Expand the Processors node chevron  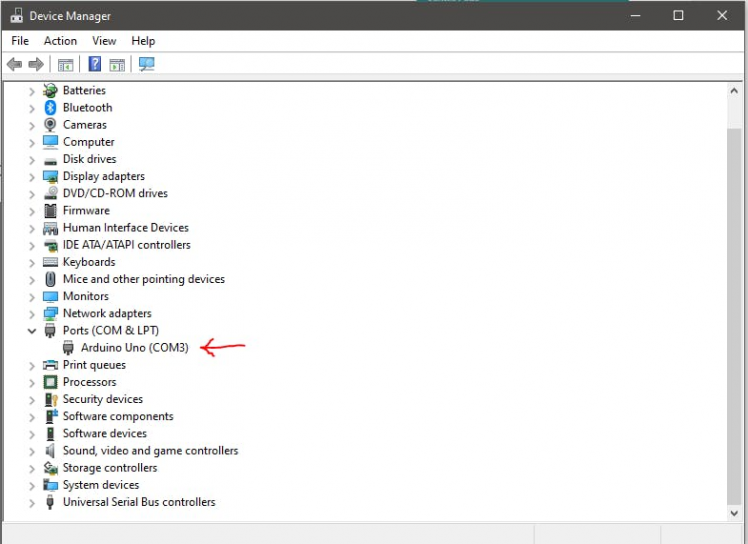tap(32, 383)
